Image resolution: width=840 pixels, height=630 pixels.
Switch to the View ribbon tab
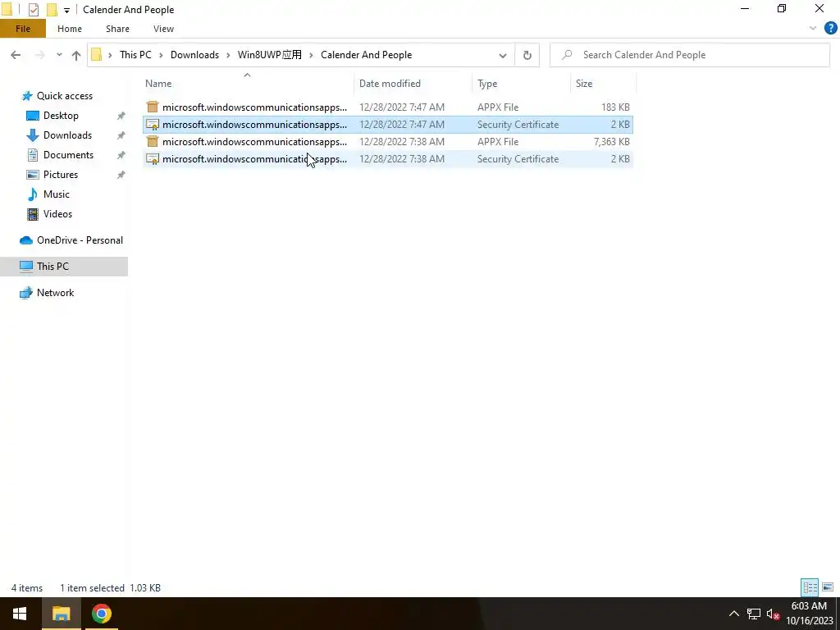[163, 29]
